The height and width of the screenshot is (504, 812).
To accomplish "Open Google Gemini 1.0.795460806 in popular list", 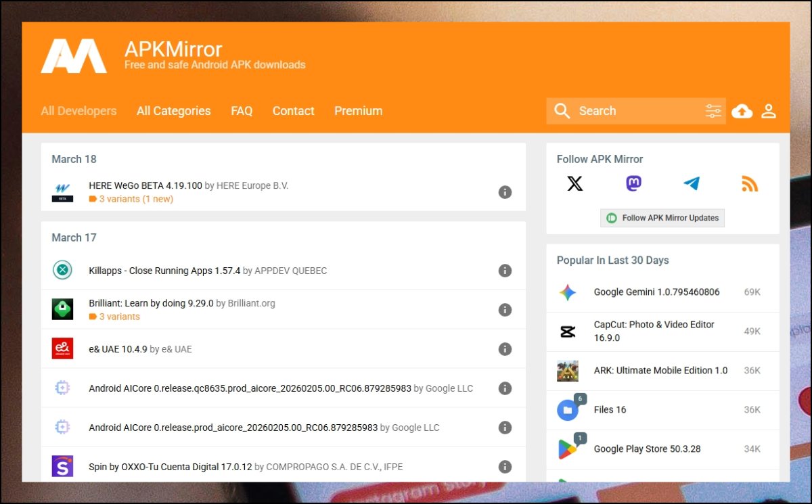I will pos(656,292).
